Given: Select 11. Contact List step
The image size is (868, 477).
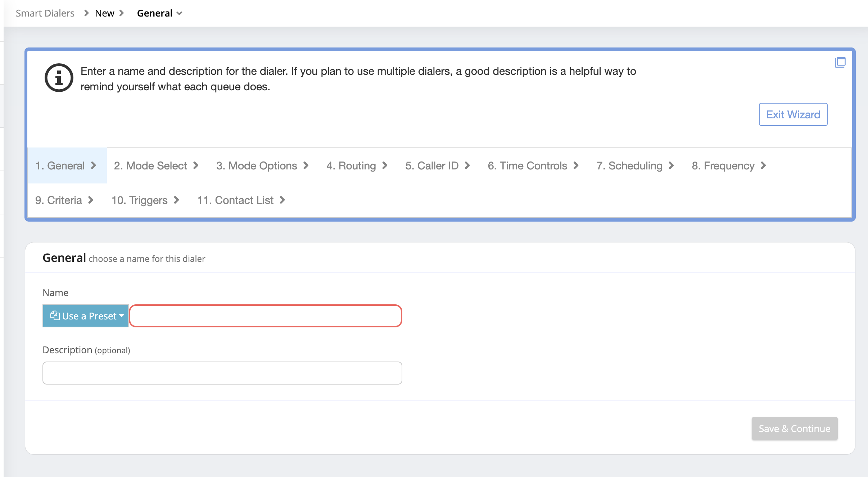Looking at the screenshot, I should [241, 200].
